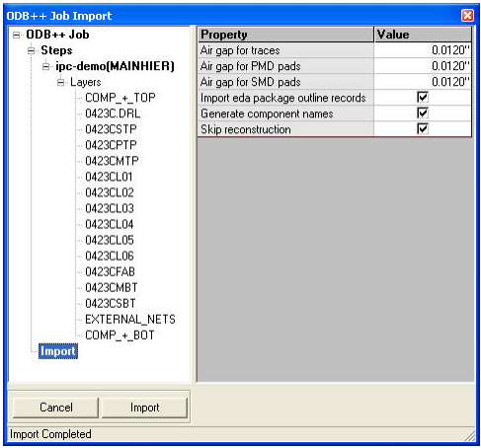Select the 0423CL02 layer
481x448 pixels.
click(x=110, y=192)
